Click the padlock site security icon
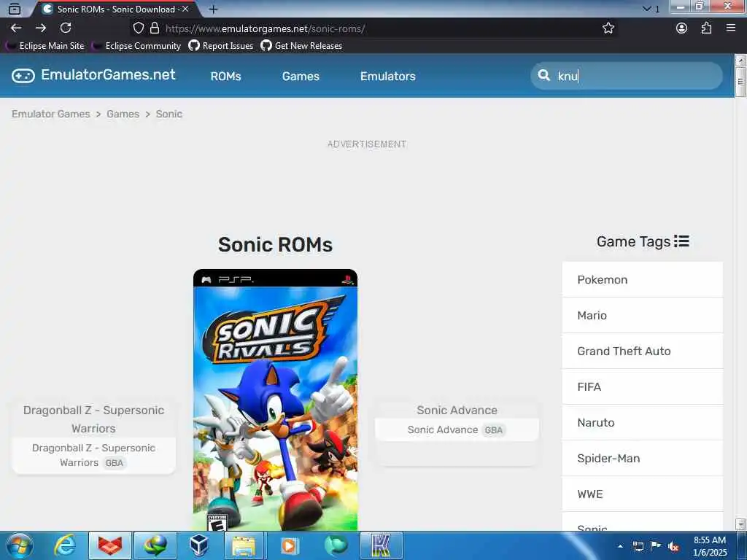 (155, 28)
